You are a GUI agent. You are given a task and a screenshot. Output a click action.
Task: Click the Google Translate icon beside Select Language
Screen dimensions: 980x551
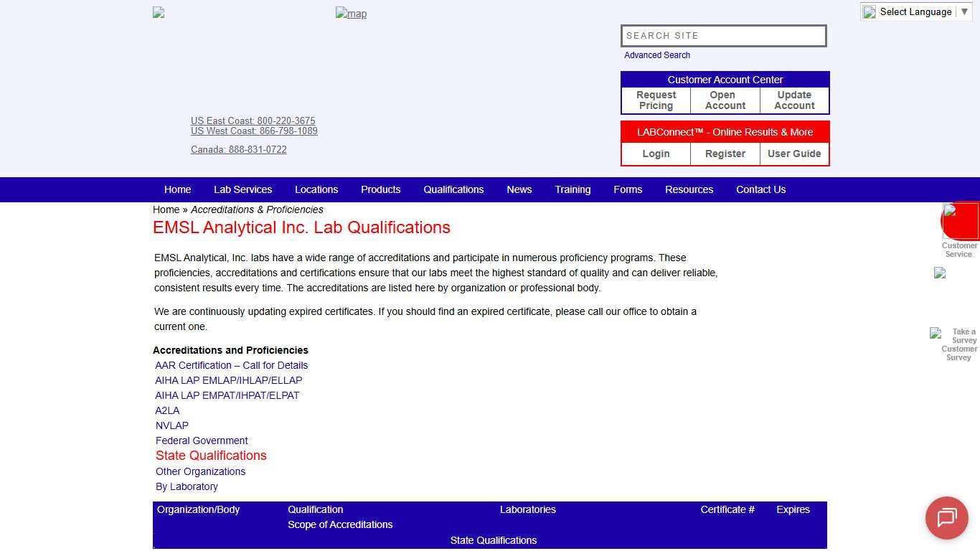(869, 11)
